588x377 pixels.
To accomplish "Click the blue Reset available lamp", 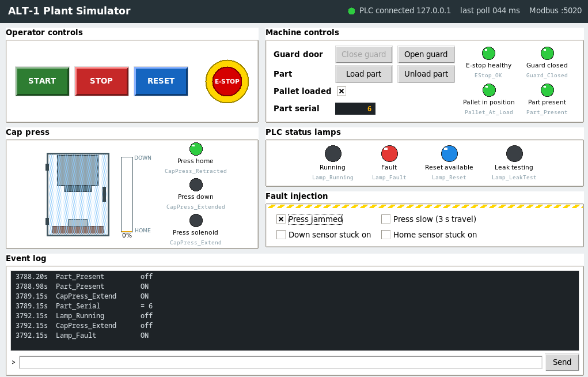I will [x=449, y=153].
